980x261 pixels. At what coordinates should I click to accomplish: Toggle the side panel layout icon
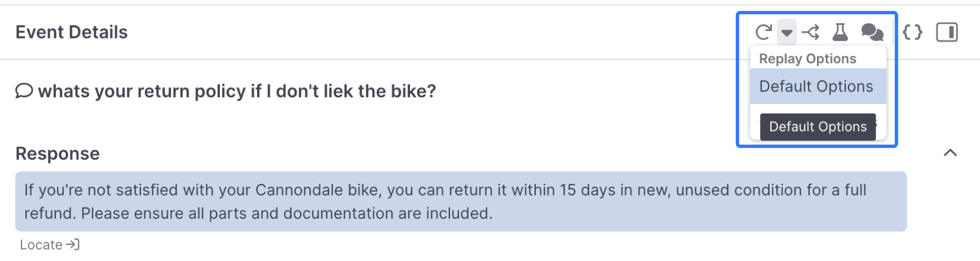click(947, 32)
